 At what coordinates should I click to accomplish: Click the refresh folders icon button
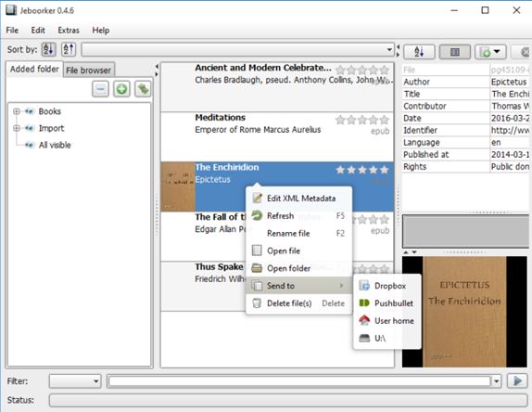click(x=143, y=89)
